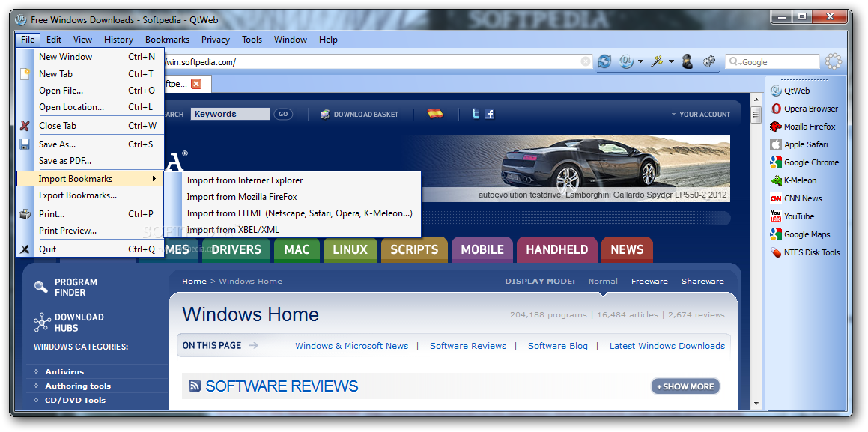This screenshot has width=868, height=432.
Task: Open the dropdown arrow beside the QtWeb toolbar icon
Action: coord(640,62)
